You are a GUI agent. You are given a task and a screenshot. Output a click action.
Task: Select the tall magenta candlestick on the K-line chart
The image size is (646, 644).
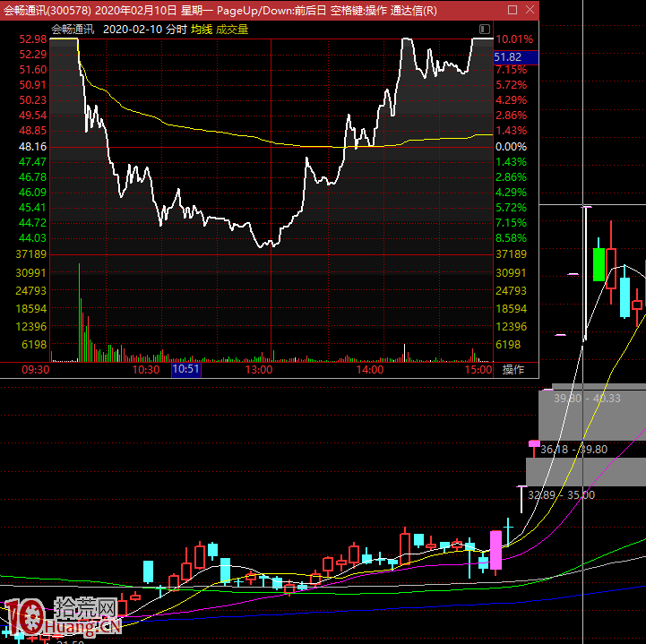pyautogui.click(x=496, y=550)
